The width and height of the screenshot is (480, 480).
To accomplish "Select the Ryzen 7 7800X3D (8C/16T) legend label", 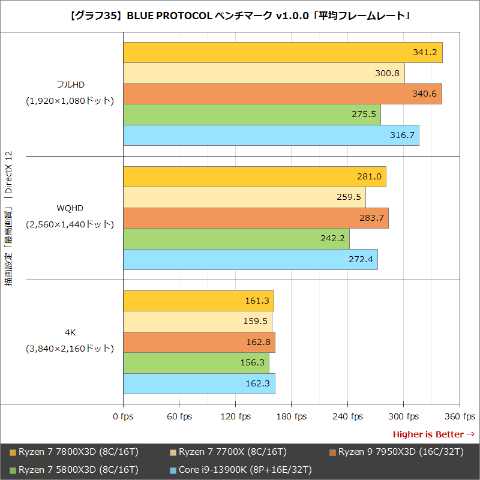I will (78, 452).
